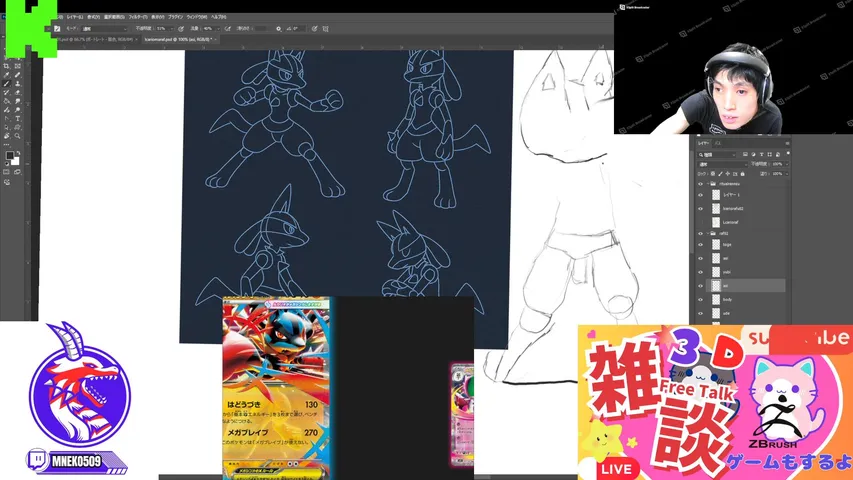
Task: Swap foreground and background colors
Action: tap(18, 152)
